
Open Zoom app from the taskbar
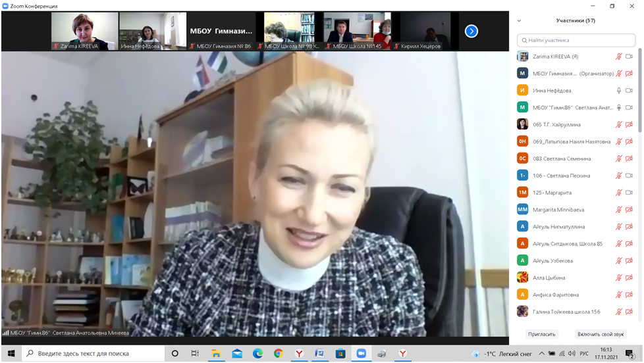[x=361, y=354]
